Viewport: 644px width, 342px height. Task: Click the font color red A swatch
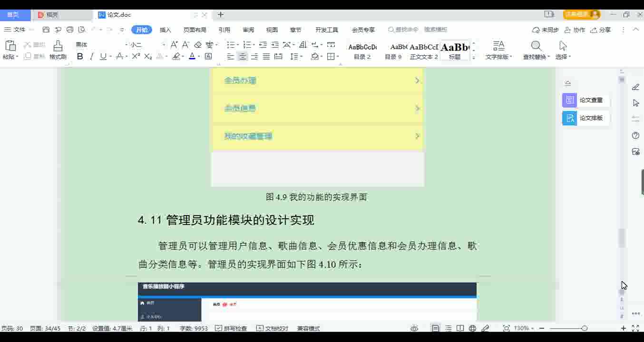(x=192, y=56)
